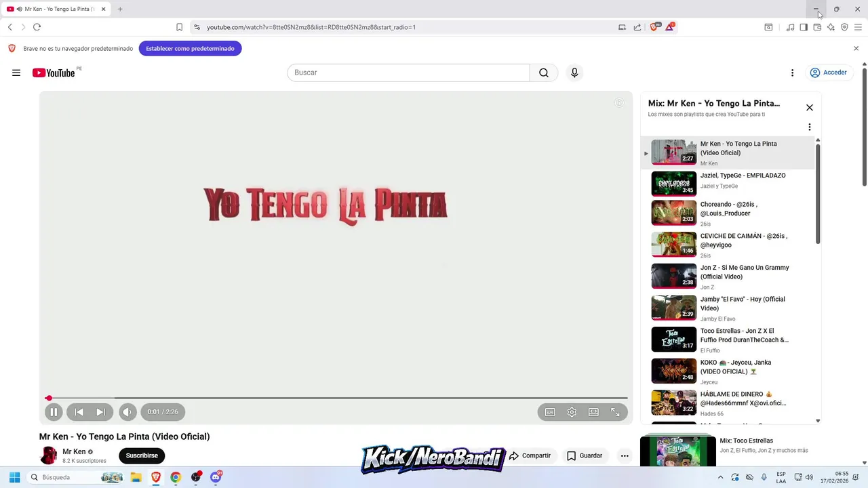Image resolution: width=868 pixels, height=488 pixels.
Task: Bookmark this page using the bookmark icon
Action: pos(179,27)
